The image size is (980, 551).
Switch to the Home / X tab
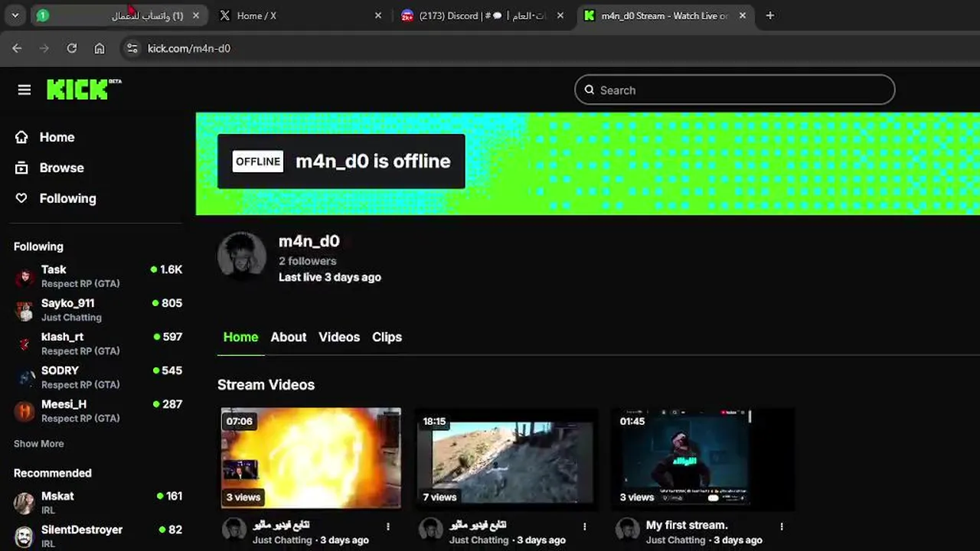(299, 15)
